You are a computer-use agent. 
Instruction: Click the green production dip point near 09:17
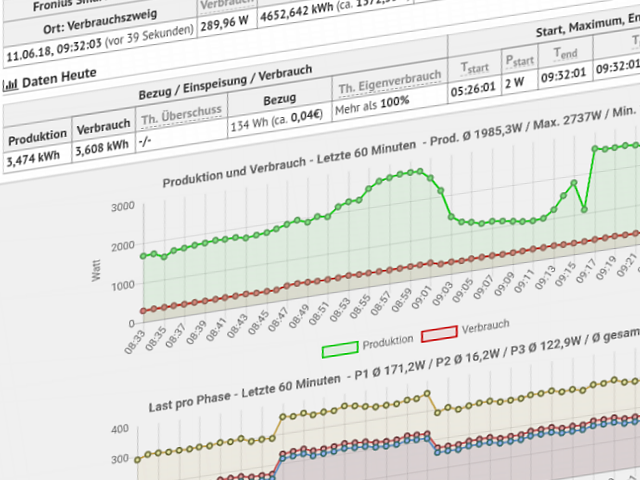(x=584, y=209)
